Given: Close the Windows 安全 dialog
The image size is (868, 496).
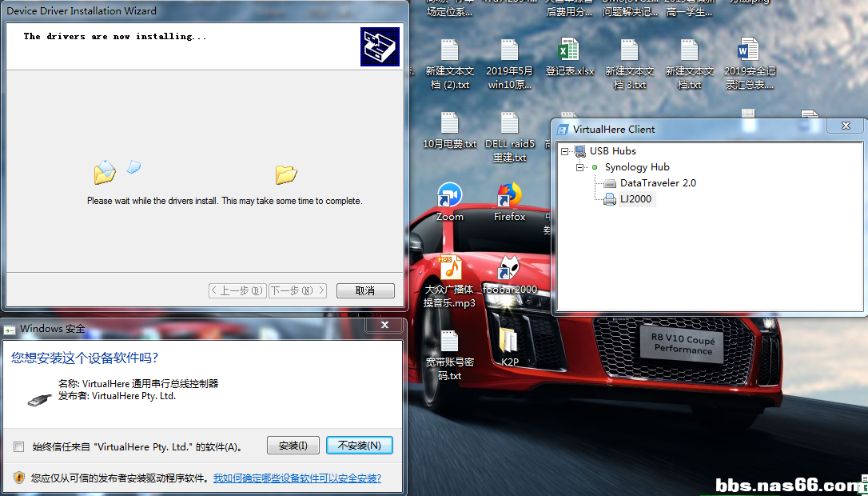Looking at the screenshot, I should [384, 325].
